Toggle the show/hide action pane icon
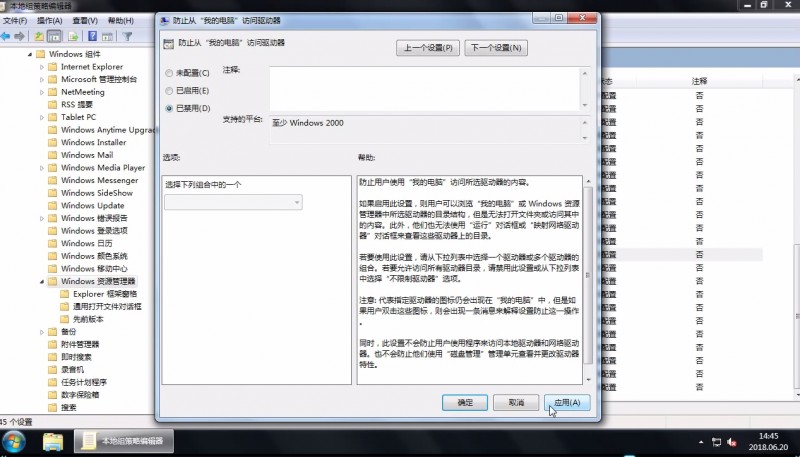 pos(107,36)
